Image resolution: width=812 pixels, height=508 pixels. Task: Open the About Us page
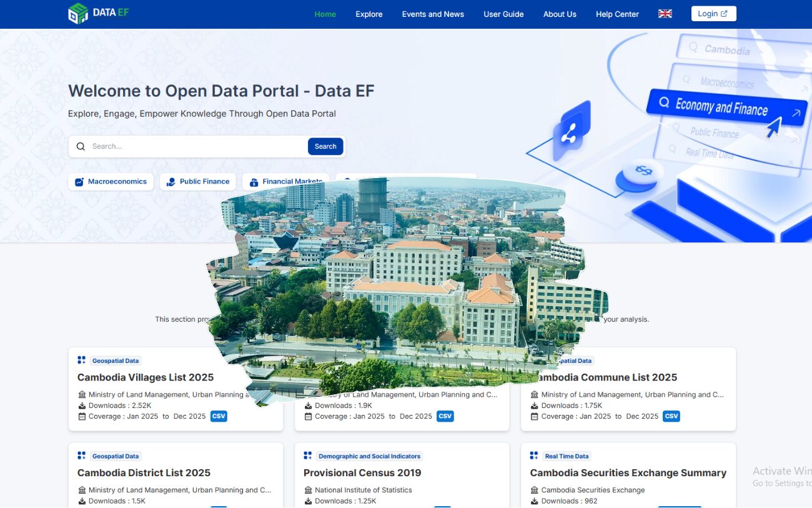560,14
